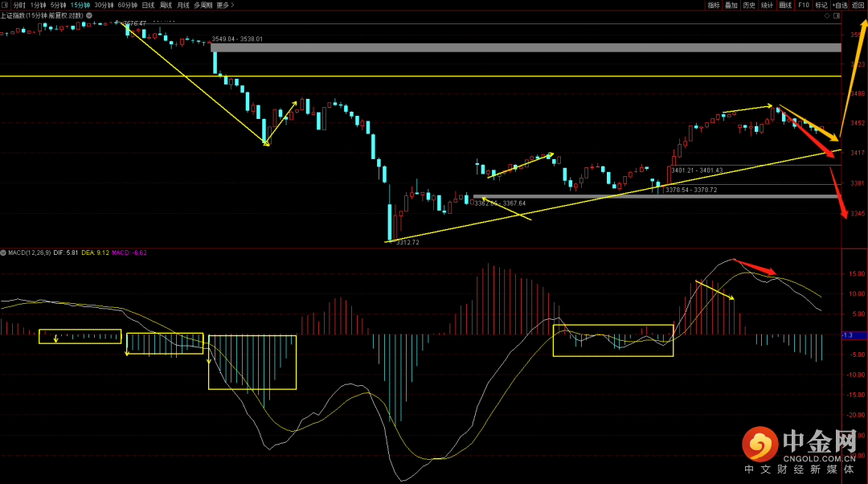Select the 1分钟 period tab
The height and width of the screenshot is (484, 868).
coord(38,5)
